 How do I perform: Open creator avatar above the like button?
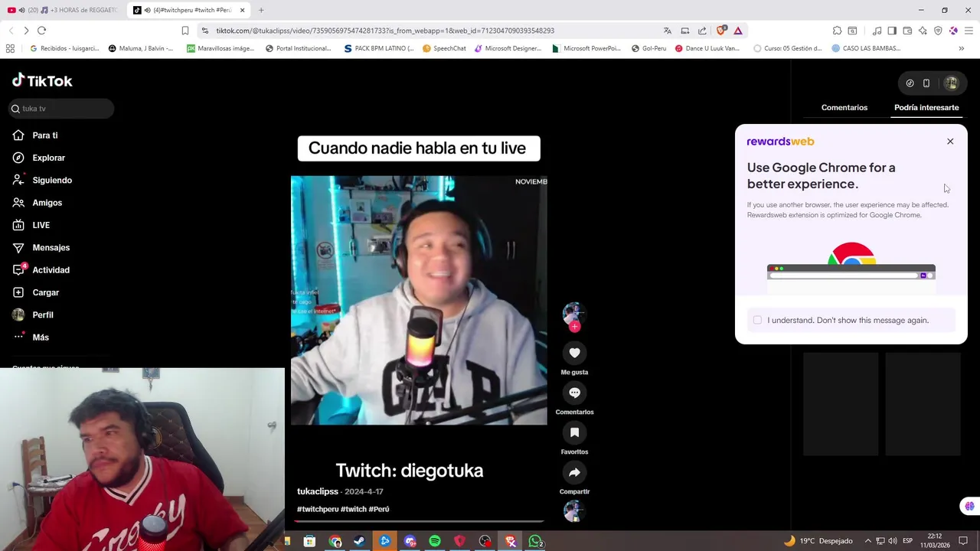tap(573, 313)
